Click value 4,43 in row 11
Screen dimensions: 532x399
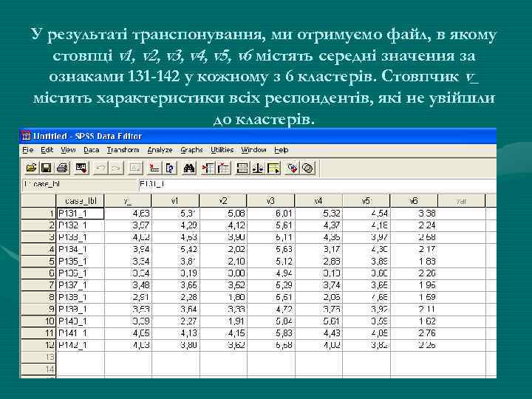click(x=318, y=332)
